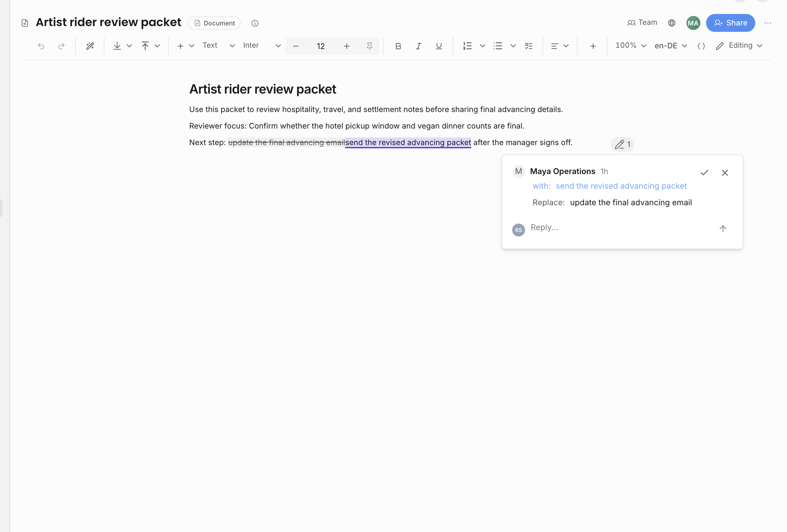Open the suggestions count pencil badge
This screenshot has height=532, width=787.
pyautogui.click(x=622, y=144)
